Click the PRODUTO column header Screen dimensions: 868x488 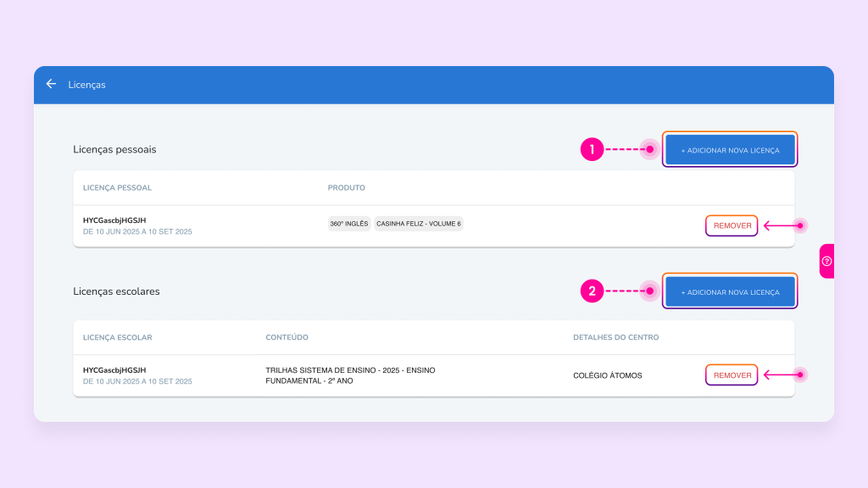click(347, 187)
